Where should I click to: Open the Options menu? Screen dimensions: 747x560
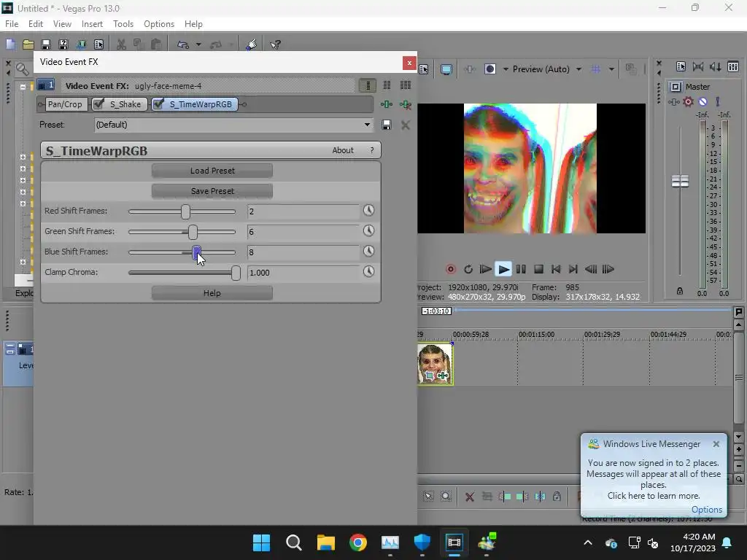(159, 24)
